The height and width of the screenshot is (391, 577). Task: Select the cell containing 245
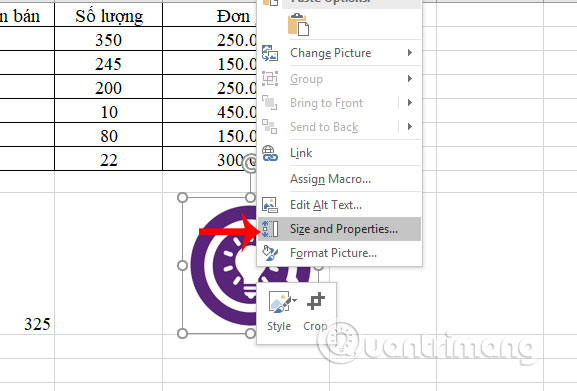tap(109, 63)
